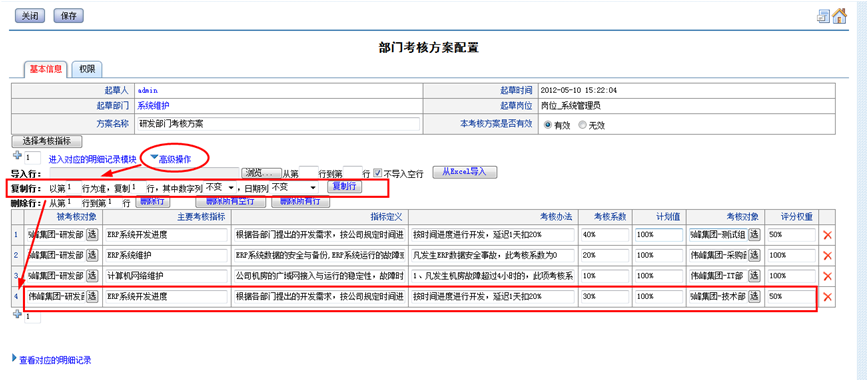Click the 从Excel导入 button

click(464, 172)
